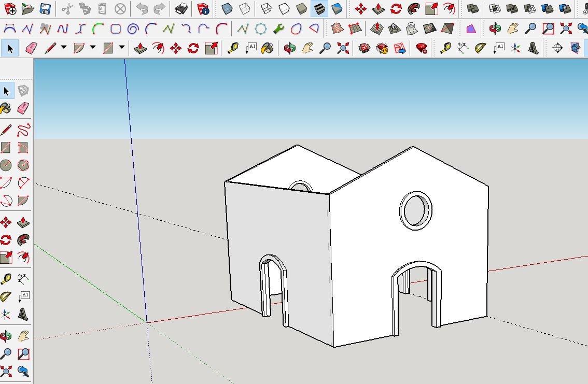Expand the dropdown arrow beside the pencil tool

pyautogui.click(x=64, y=48)
